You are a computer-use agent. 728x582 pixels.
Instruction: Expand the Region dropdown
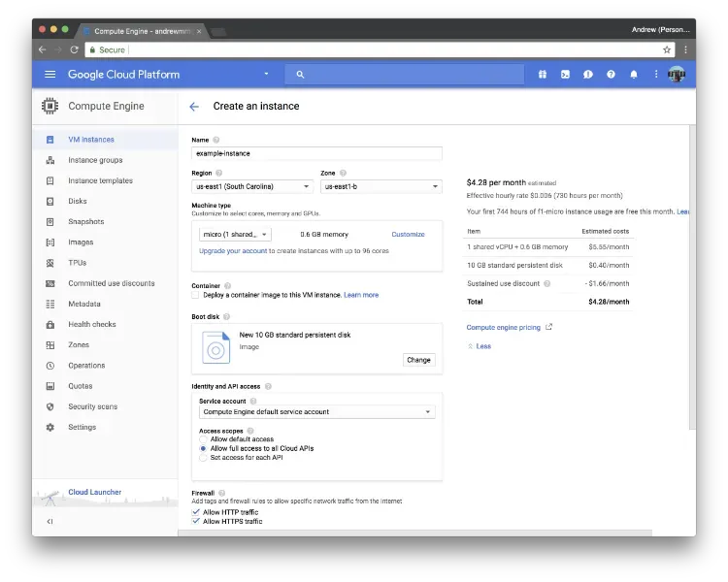pos(251,186)
